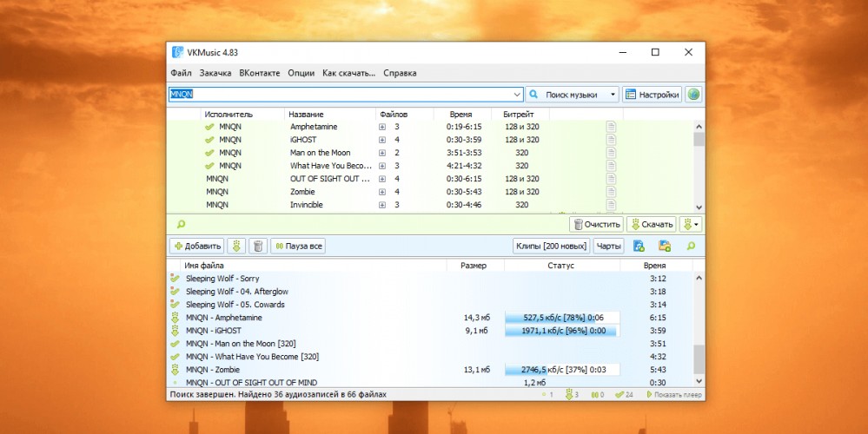Click the document icon in Zombie result row

pyautogui.click(x=611, y=192)
